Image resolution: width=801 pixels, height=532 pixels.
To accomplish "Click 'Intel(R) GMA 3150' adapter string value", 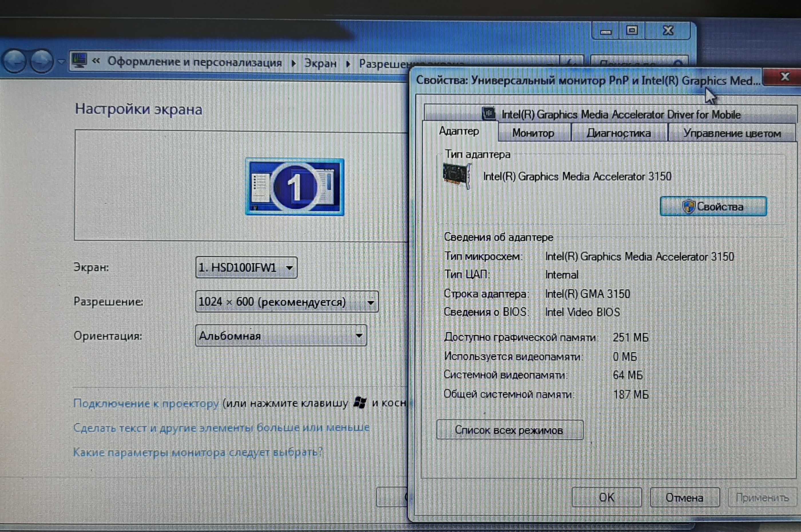I will 587,294.
